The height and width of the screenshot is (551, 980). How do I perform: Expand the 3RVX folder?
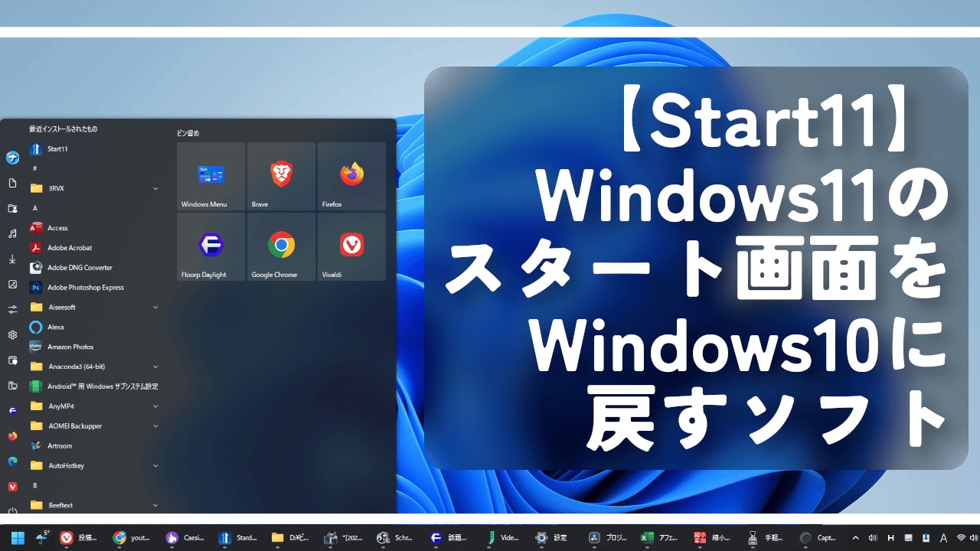(x=93, y=187)
